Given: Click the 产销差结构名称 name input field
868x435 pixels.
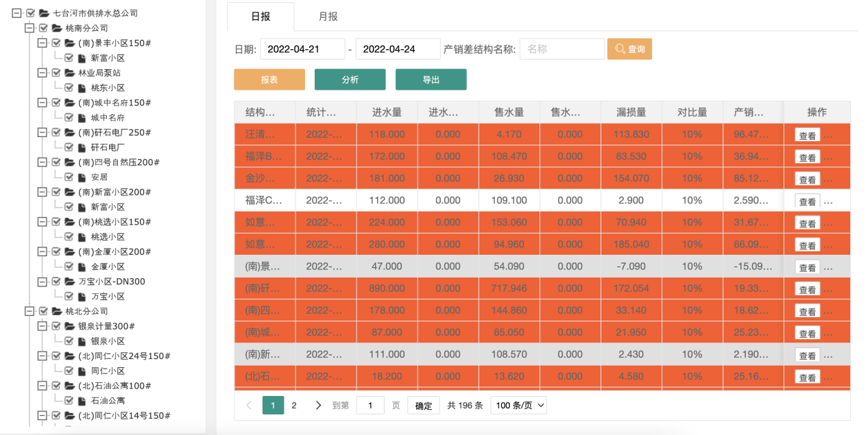Looking at the screenshot, I should (x=562, y=49).
